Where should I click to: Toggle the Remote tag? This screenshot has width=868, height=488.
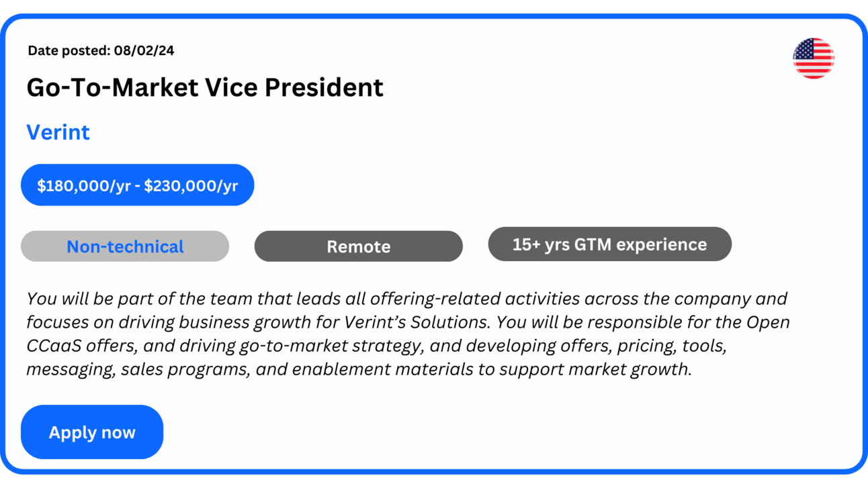tap(358, 246)
